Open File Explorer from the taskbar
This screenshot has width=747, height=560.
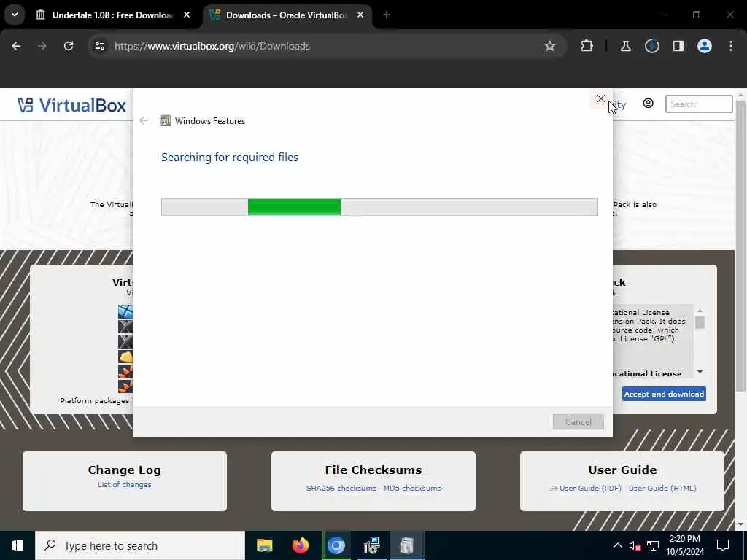[x=264, y=545]
